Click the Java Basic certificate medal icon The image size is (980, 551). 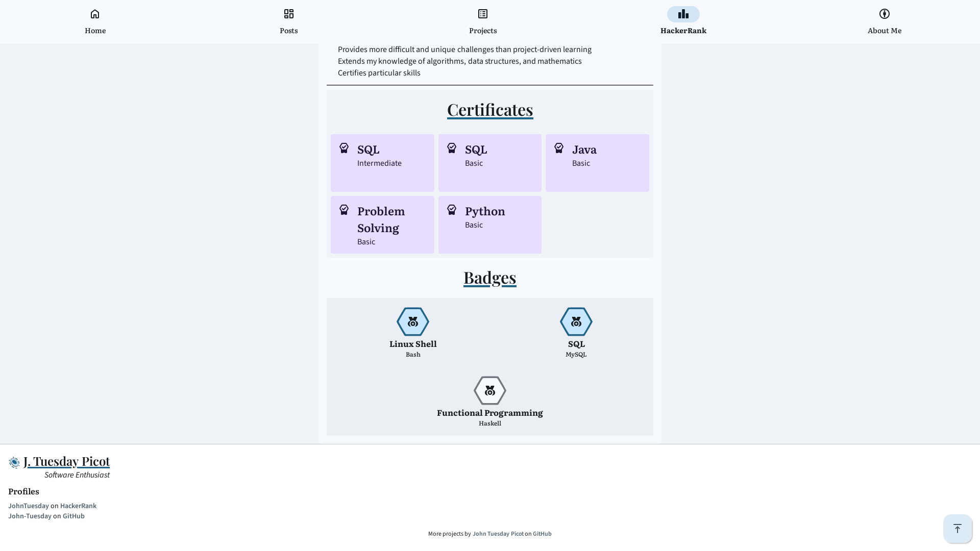point(559,148)
